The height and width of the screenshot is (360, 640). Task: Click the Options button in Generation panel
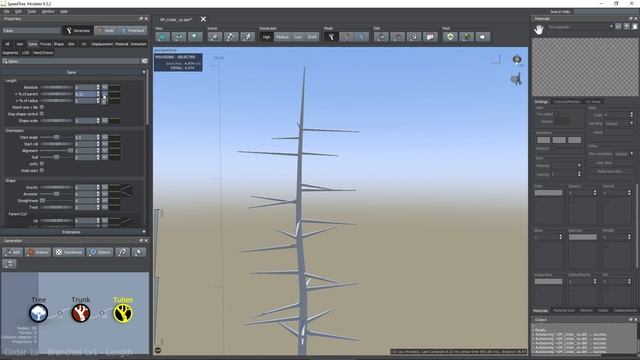100,252
